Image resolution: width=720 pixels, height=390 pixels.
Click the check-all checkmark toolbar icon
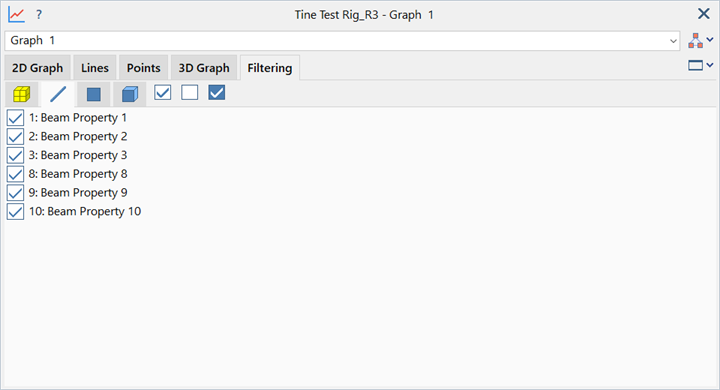(163, 93)
